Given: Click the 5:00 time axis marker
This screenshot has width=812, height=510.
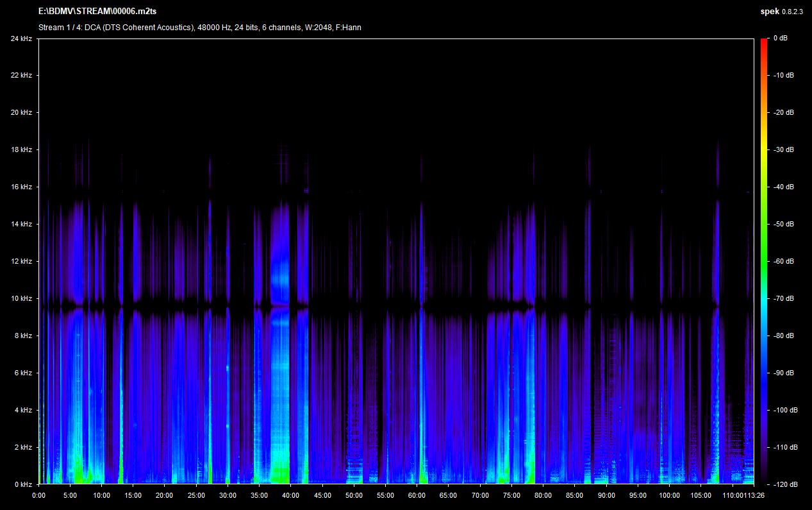Looking at the screenshot, I should [70, 495].
